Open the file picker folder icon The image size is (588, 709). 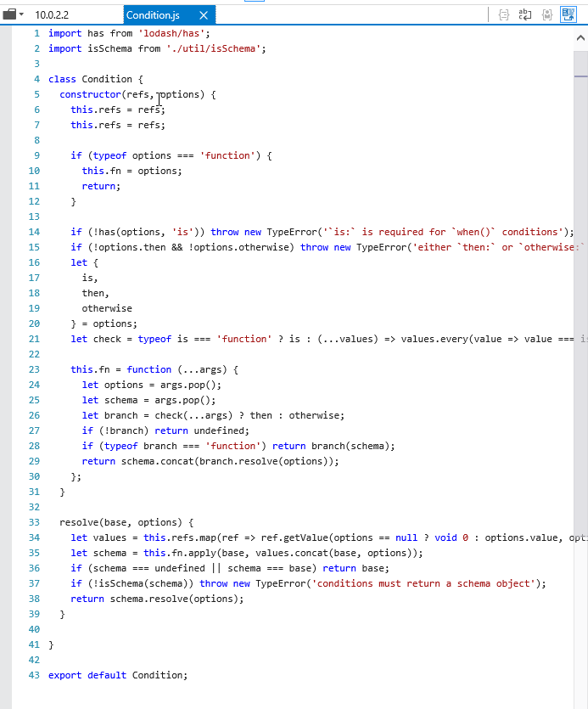[x=9, y=14]
